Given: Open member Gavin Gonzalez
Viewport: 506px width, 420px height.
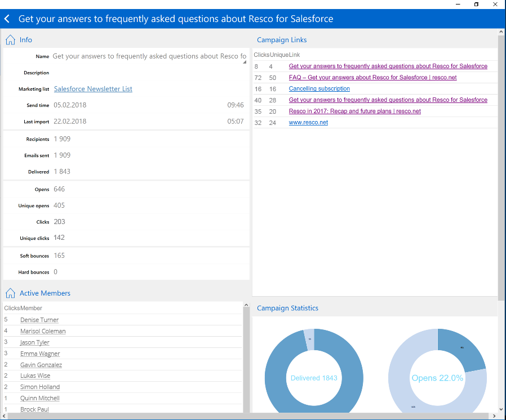Looking at the screenshot, I should (41, 365).
